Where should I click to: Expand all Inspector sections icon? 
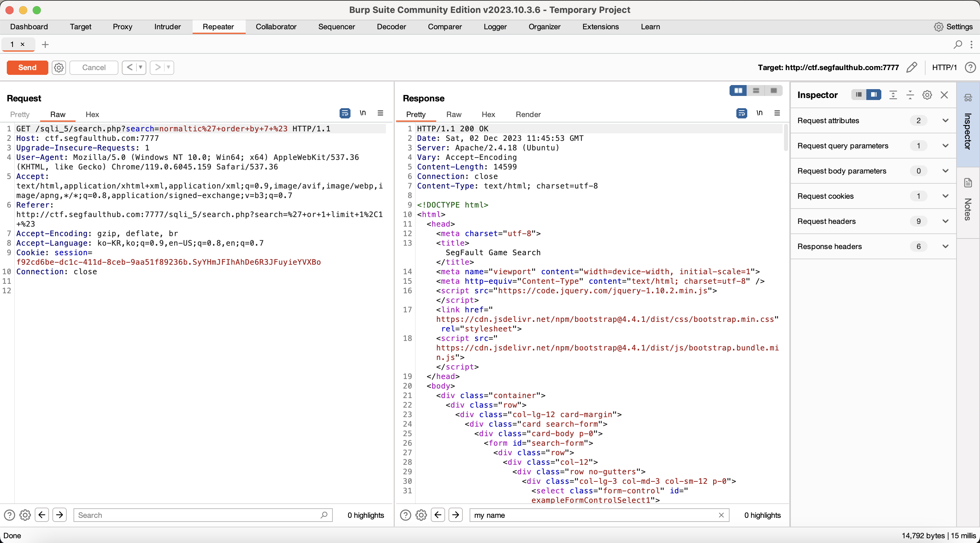893,95
